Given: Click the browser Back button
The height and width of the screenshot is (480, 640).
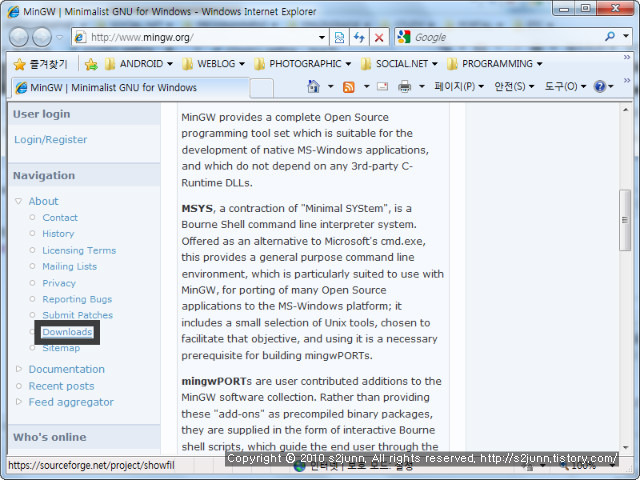Looking at the screenshot, I should pyautogui.click(x=19, y=37).
